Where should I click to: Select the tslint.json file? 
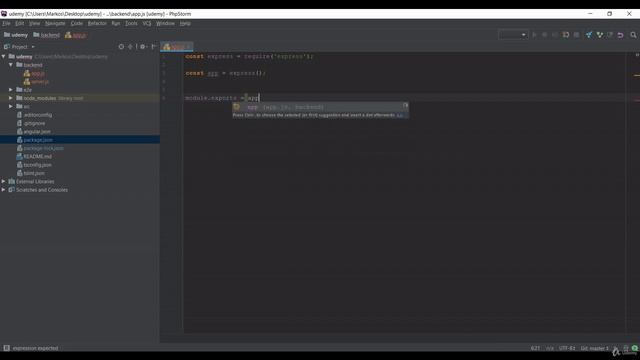coord(31,173)
